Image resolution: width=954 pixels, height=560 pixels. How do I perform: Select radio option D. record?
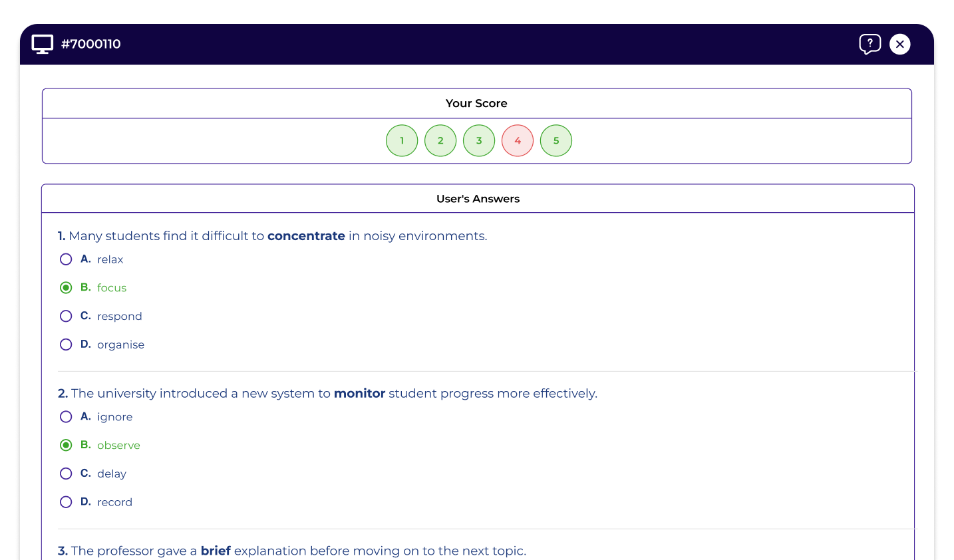tap(66, 502)
